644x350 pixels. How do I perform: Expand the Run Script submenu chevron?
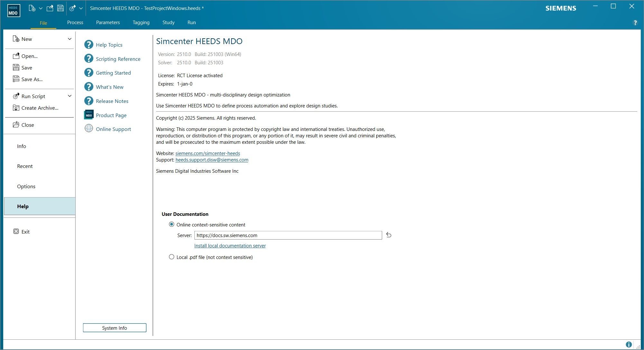(70, 96)
